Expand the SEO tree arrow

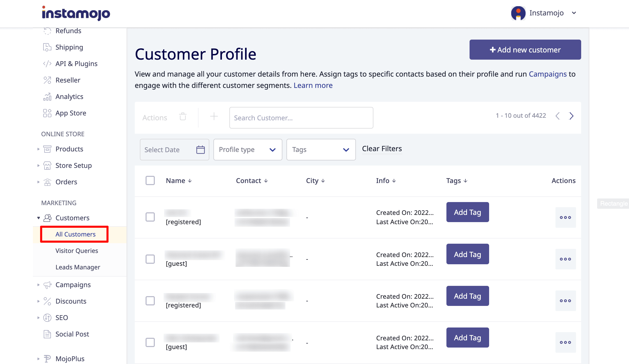38,318
